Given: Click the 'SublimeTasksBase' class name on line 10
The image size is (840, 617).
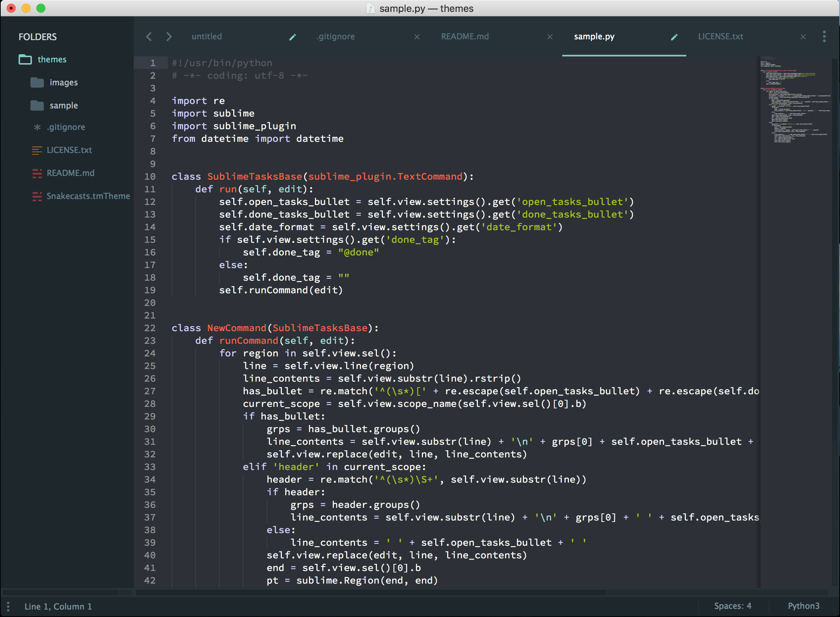Looking at the screenshot, I should [x=255, y=177].
